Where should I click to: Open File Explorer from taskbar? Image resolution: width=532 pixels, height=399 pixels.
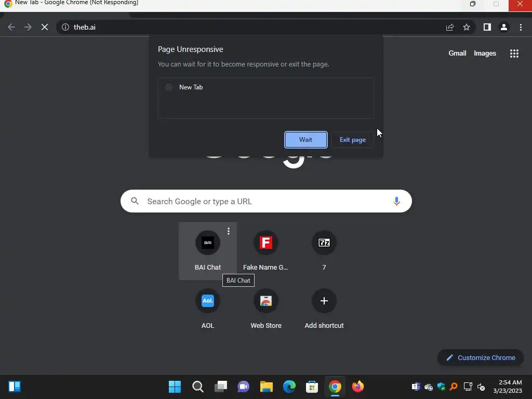point(267,387)
